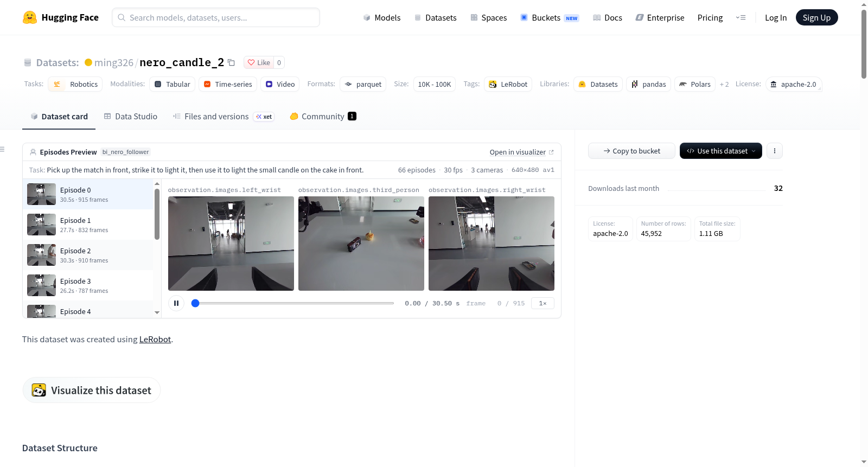
Task: Switch to the Dataset card tab
Action: pos(59,116)
